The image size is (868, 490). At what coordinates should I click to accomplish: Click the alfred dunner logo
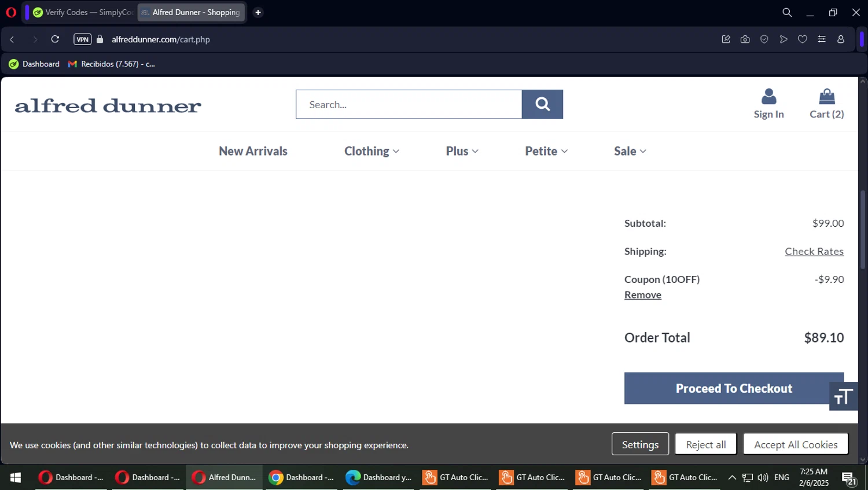pyautogui.click(x=108, y=105)
